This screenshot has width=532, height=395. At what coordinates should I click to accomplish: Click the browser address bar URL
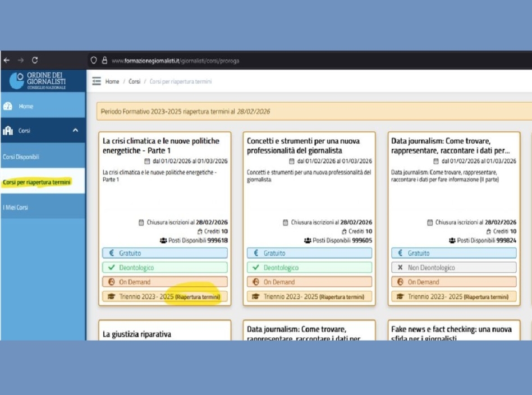pos(175,61)
